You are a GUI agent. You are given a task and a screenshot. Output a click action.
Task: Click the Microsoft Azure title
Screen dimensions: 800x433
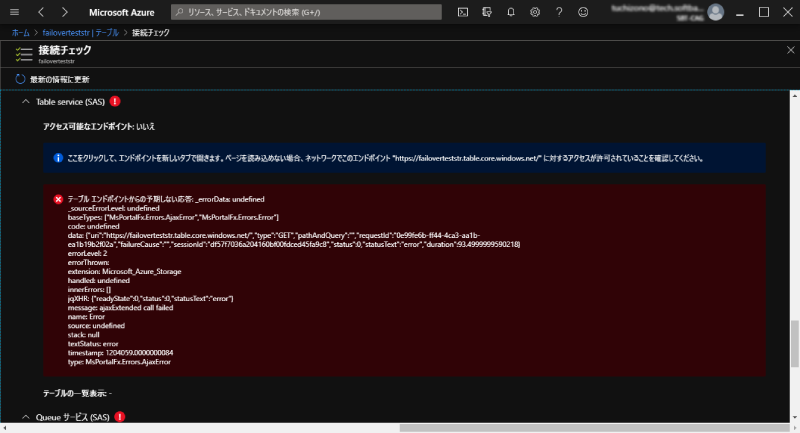coord(121,12)
